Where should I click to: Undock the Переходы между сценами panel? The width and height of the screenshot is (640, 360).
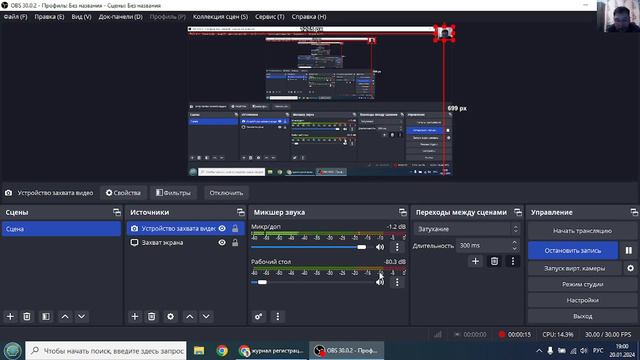pyautogui.click(x=518, y=212)
